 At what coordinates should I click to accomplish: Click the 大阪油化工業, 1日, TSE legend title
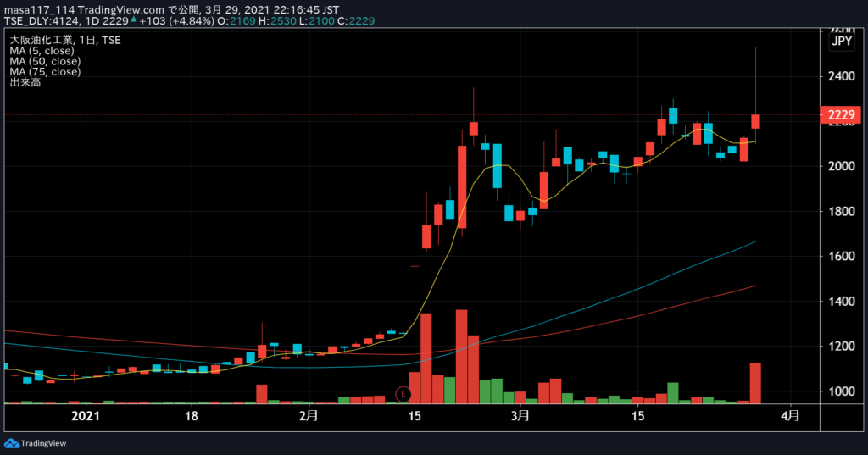pyautogui.click(x=65, y=40)
